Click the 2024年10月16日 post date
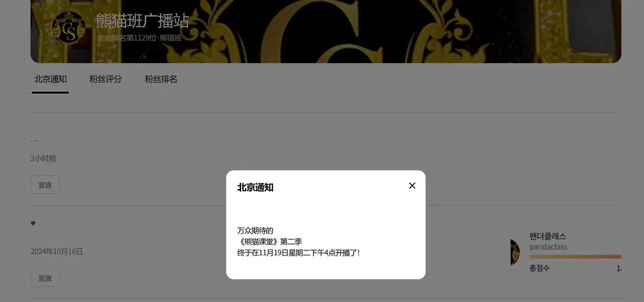This screenshot has height=302, width=644. click(57, 252)
